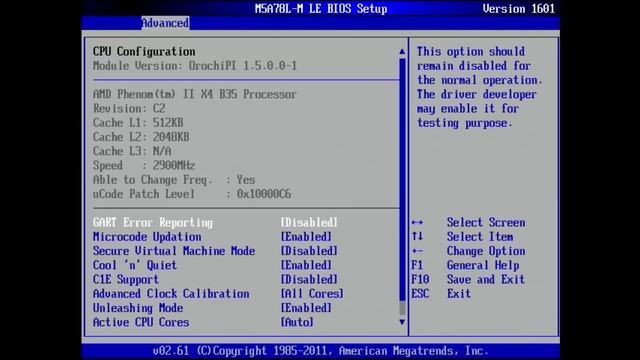
Task: Click uCode Patch Level 0x10000C6 line
Action: point(192,194)
